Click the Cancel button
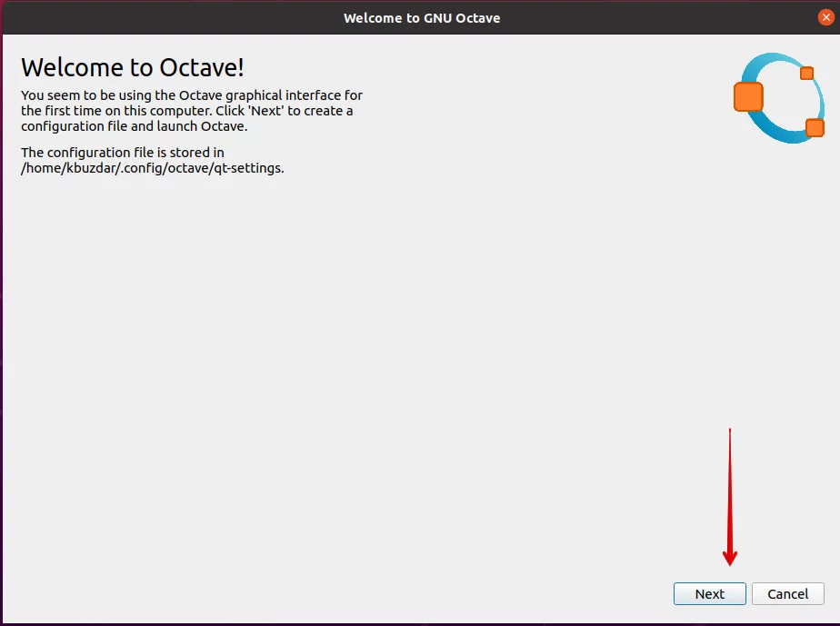 coord(787,594)
